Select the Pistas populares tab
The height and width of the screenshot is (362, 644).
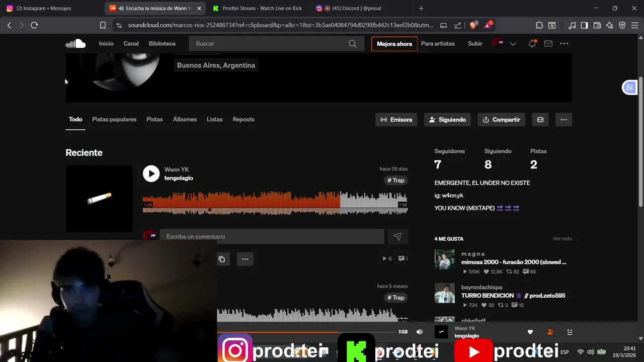(114, 120)
